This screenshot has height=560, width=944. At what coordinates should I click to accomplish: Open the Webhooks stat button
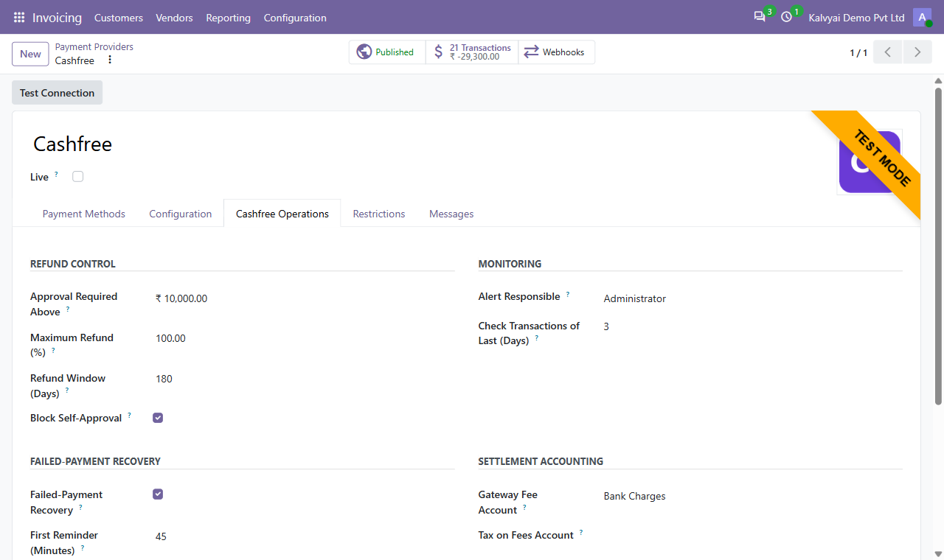pos(557,52)
